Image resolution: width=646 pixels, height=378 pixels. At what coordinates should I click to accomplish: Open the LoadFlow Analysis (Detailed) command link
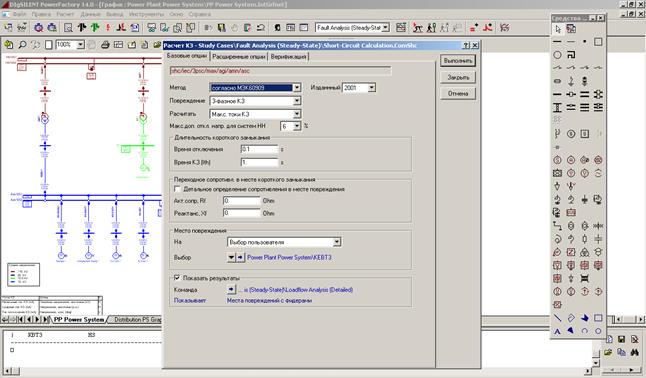point(295,290)
